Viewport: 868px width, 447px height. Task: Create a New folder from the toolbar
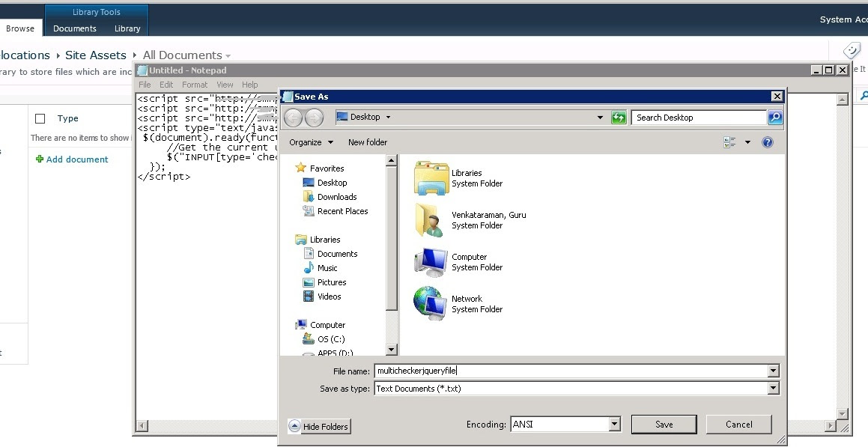[367, 142]
